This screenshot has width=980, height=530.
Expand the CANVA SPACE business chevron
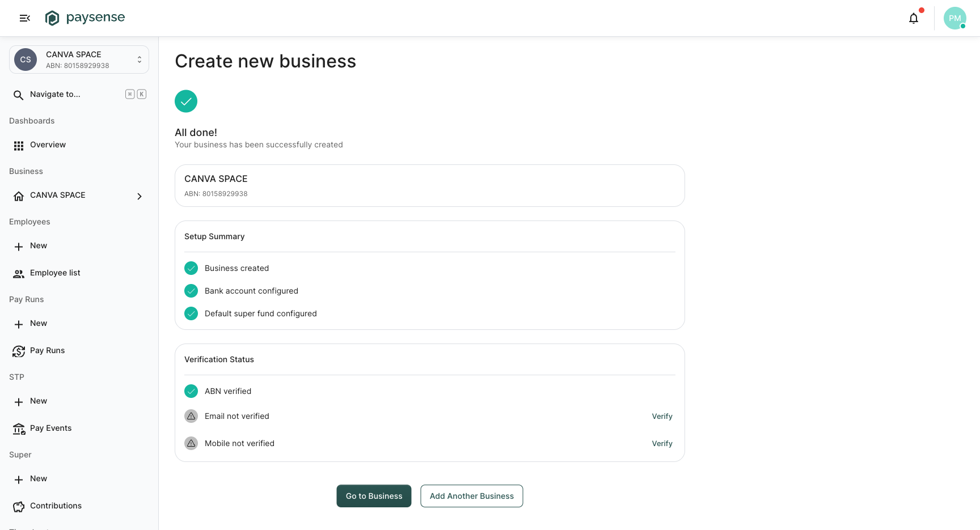(140, 196)
